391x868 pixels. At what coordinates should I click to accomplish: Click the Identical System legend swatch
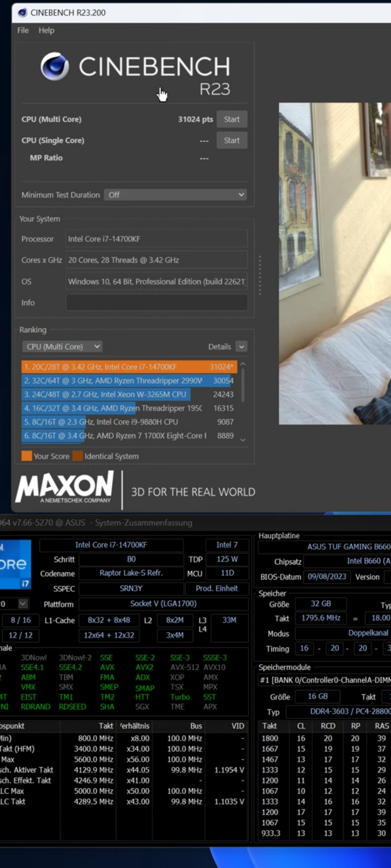[78, 456]
